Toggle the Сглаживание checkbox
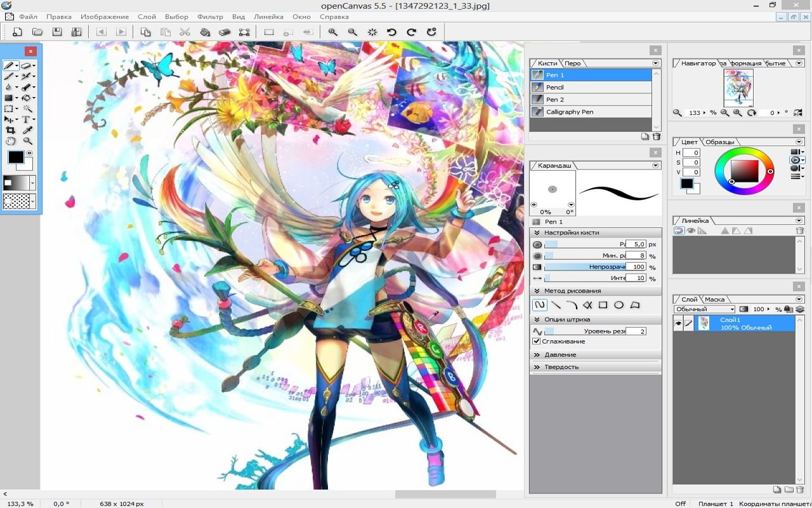This screenshot has height=508, width=812. (537, 342)
